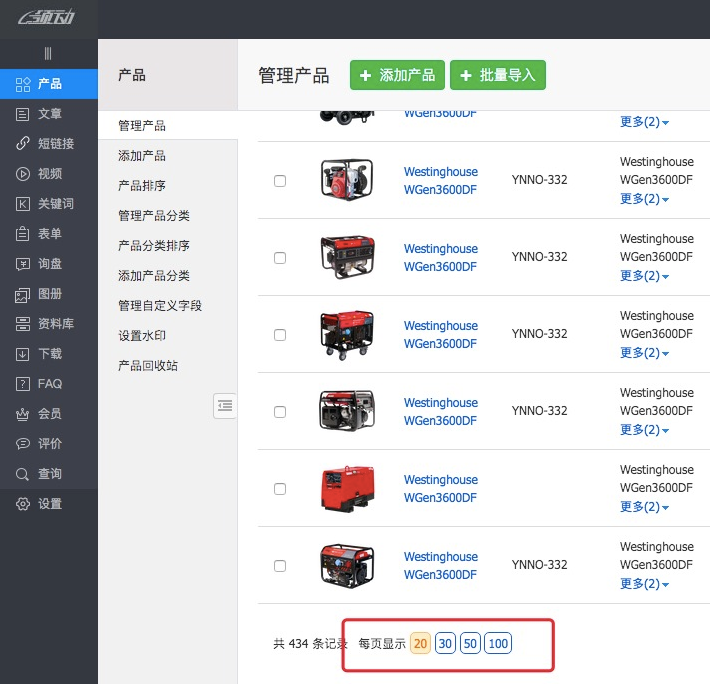Tick the checkbox on the last product row
Screen dimensions: 710x684
tap(280, 566)
